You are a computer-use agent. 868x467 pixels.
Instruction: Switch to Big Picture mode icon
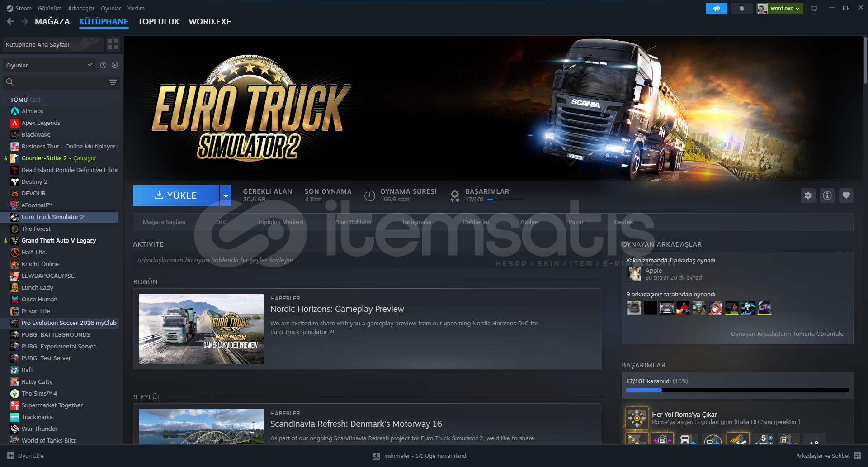814,9
